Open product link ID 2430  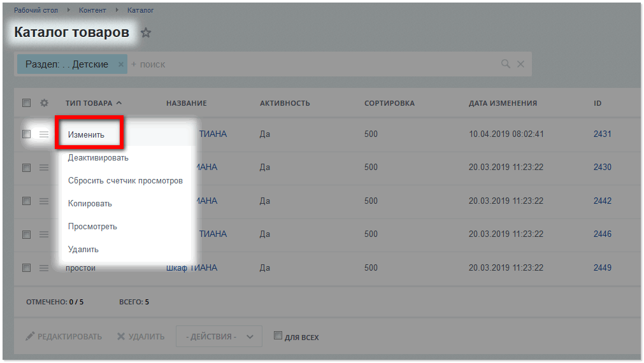(x=602, y=167)
